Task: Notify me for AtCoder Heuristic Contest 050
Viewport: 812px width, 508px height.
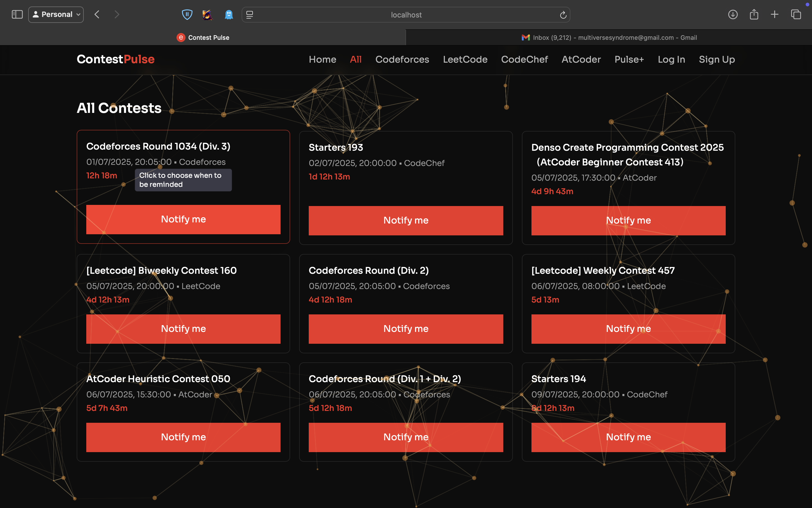Action: (183, 437)
